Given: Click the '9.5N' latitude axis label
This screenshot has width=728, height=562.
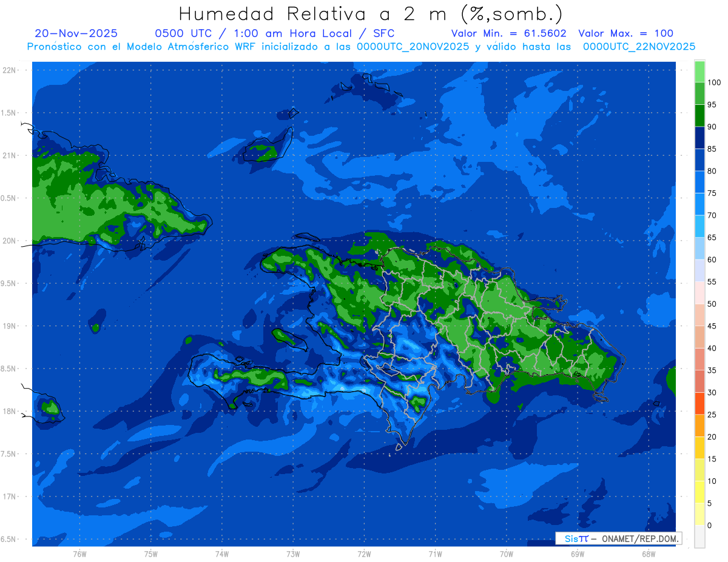Looking at the screenshot, I should pyautogui.click(x=8, y=283).
